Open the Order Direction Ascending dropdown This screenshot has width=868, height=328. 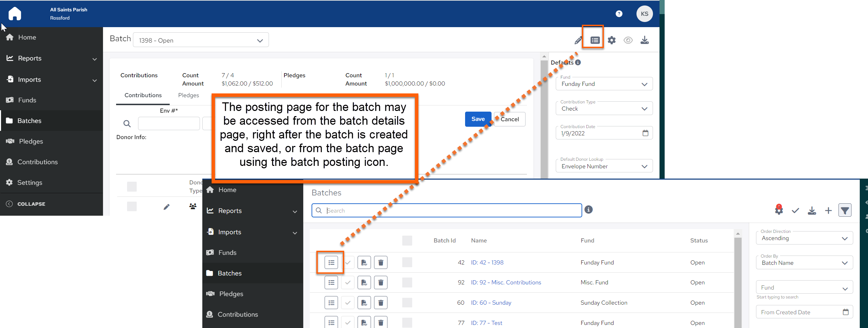pos(804,238)
